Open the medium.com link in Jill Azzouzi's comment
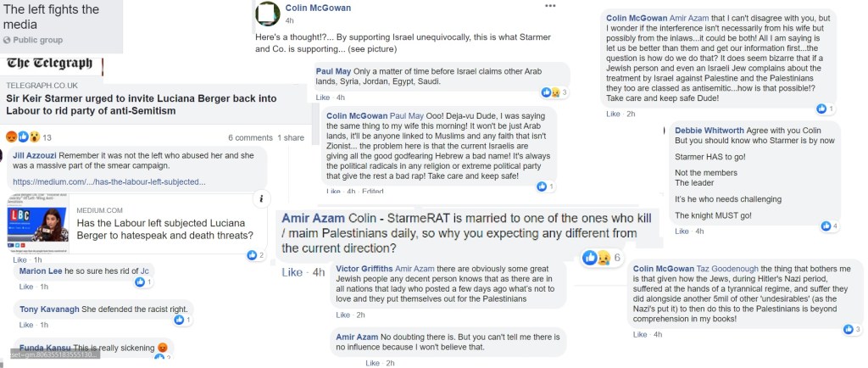Viewport: 868px width, 368px height. (108, 181)
